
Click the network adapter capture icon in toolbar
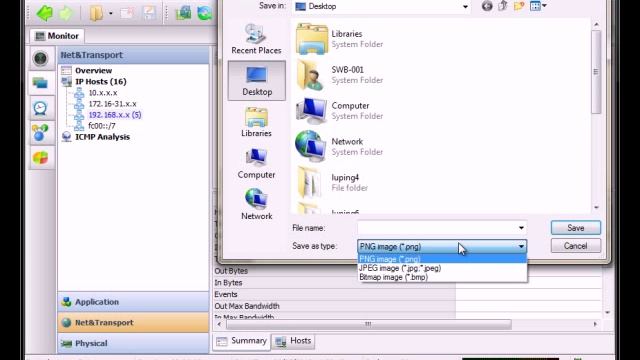point(184,13)
